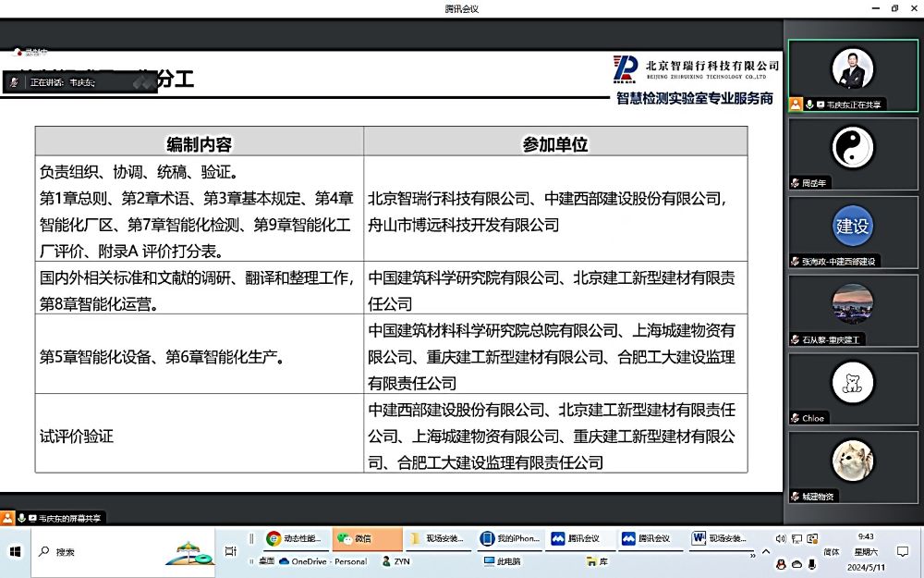This screenshot has width=924, height=578.
Task: Select 张海政-中建西部建设 participant avatar
Action: (852, 226)
